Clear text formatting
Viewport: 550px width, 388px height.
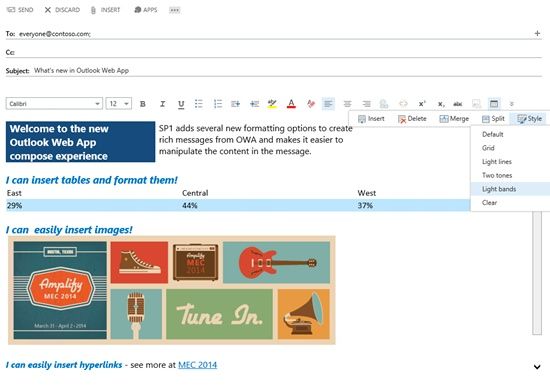(x=310, y=104)
